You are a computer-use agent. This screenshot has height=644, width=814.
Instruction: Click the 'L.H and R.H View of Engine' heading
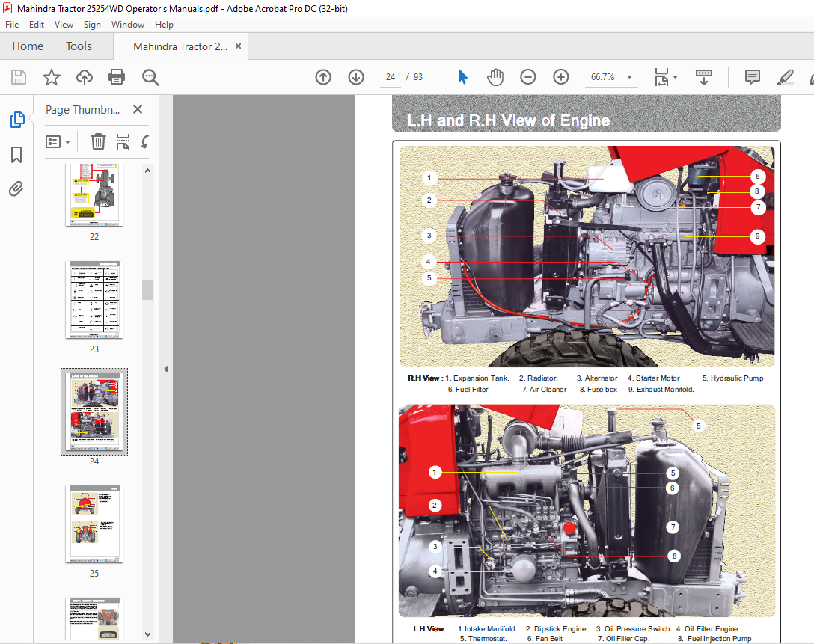tap(508, 120)
